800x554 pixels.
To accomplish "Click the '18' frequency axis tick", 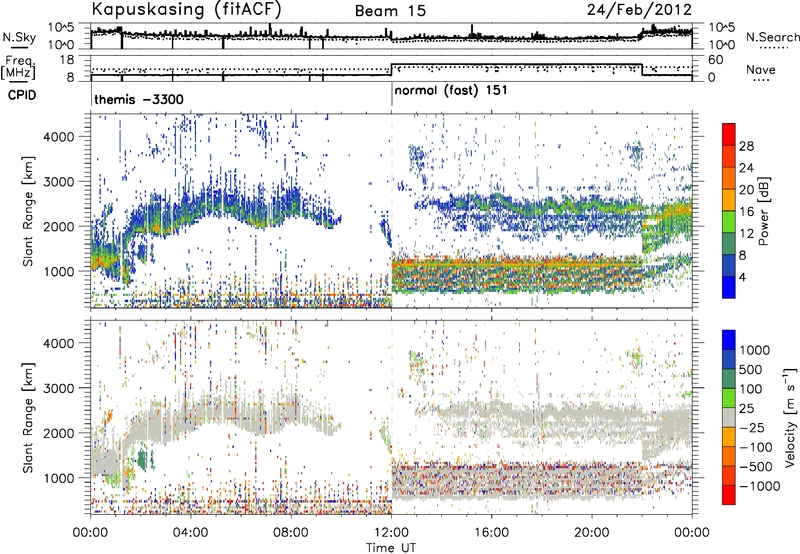I will pyautogui.click(x=66, y=60).
